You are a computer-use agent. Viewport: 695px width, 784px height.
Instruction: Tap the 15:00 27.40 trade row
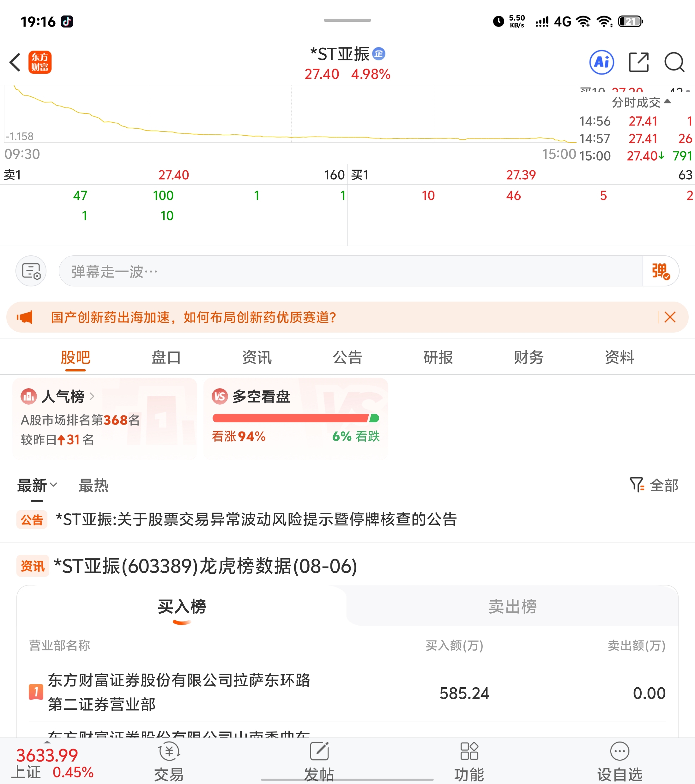pyautogui.click(x=636, y=156)
